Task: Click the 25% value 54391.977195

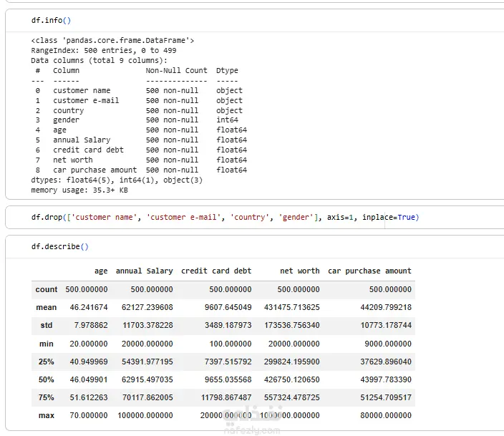Action: (147, 362)
